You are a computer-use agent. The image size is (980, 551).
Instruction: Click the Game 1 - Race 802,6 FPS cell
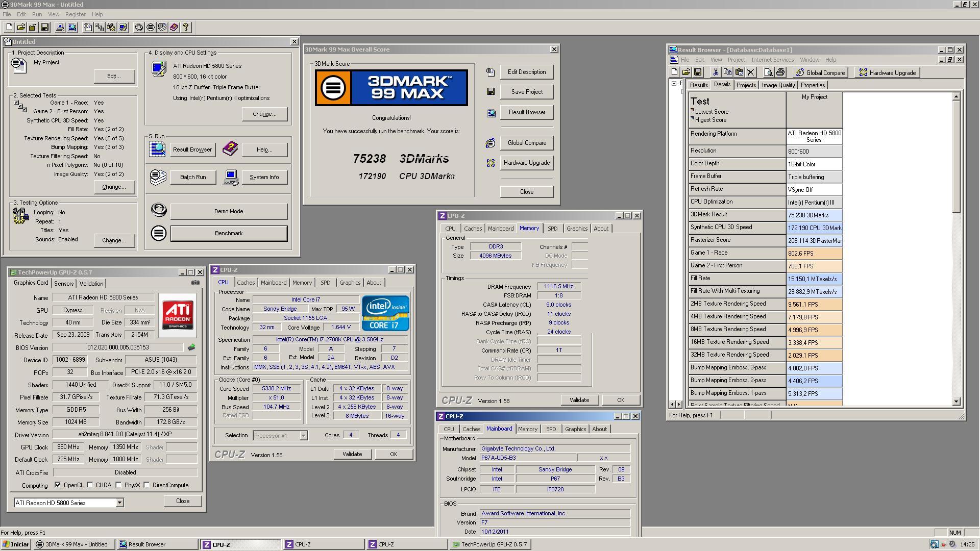tap(814, 254)
